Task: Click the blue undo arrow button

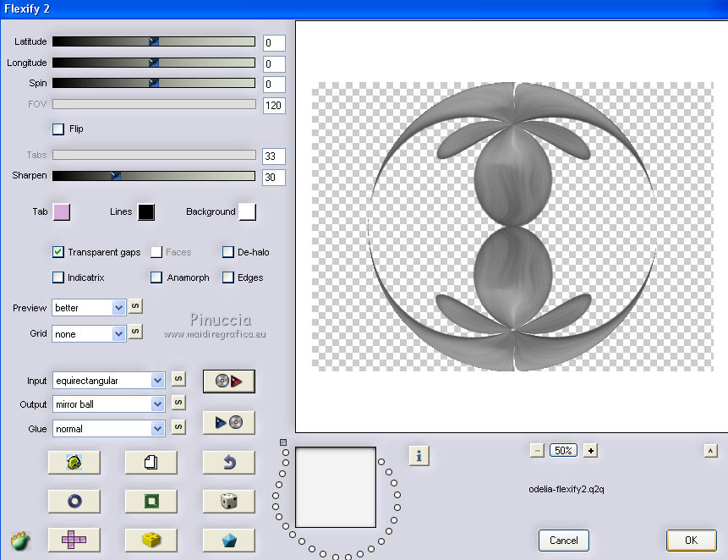Action: 229,463
